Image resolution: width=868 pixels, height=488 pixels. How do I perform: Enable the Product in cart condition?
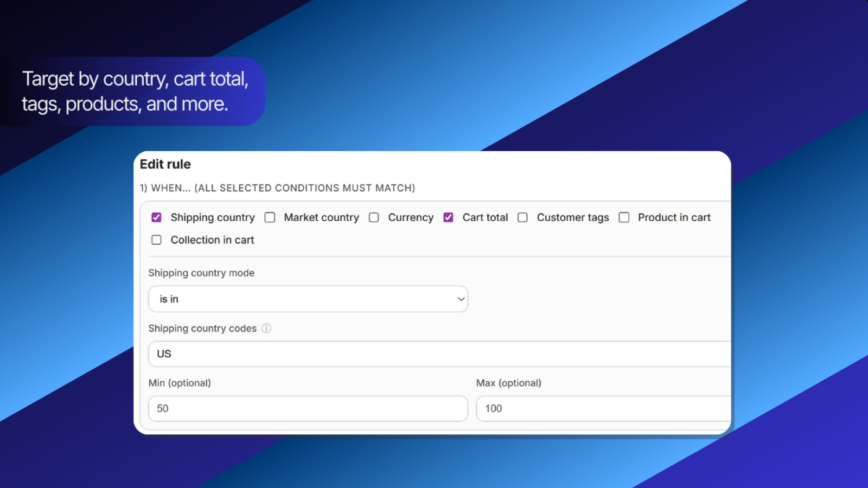click(x=624, y=217)
